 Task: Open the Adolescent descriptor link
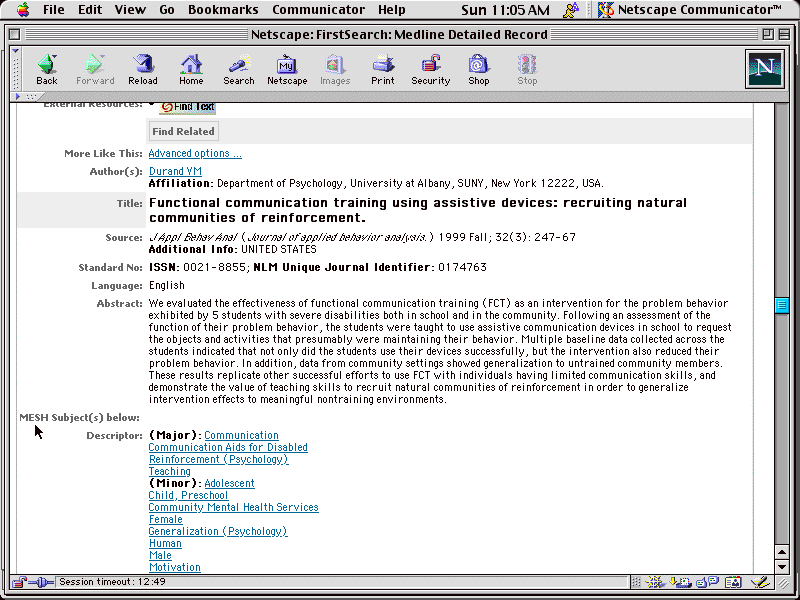tap(229, 483)
